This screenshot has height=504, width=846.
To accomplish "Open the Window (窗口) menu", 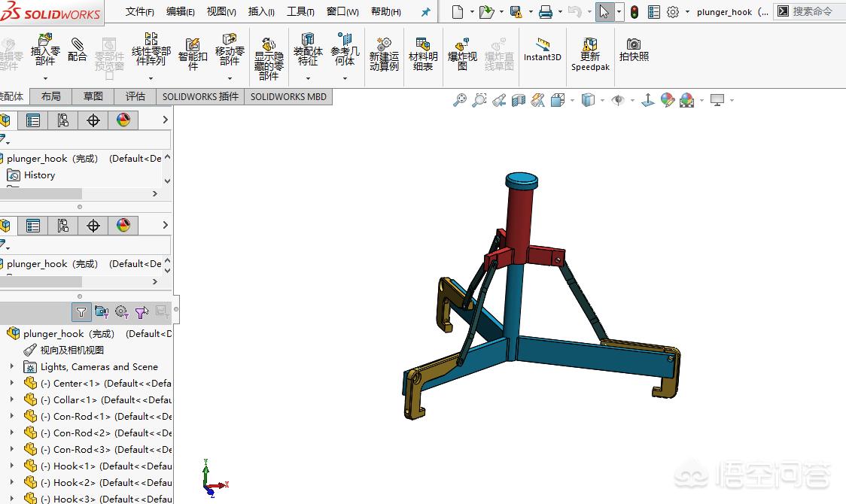I will [x=342, y=12].
